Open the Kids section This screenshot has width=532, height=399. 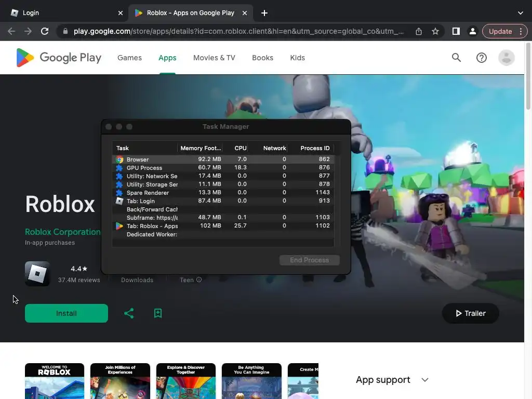pos(298,58)
